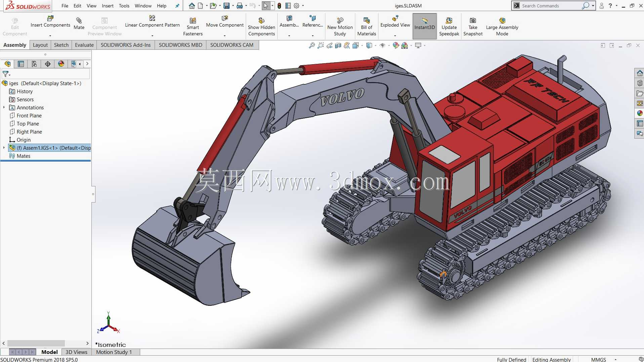Open the Section View tool

338,45
